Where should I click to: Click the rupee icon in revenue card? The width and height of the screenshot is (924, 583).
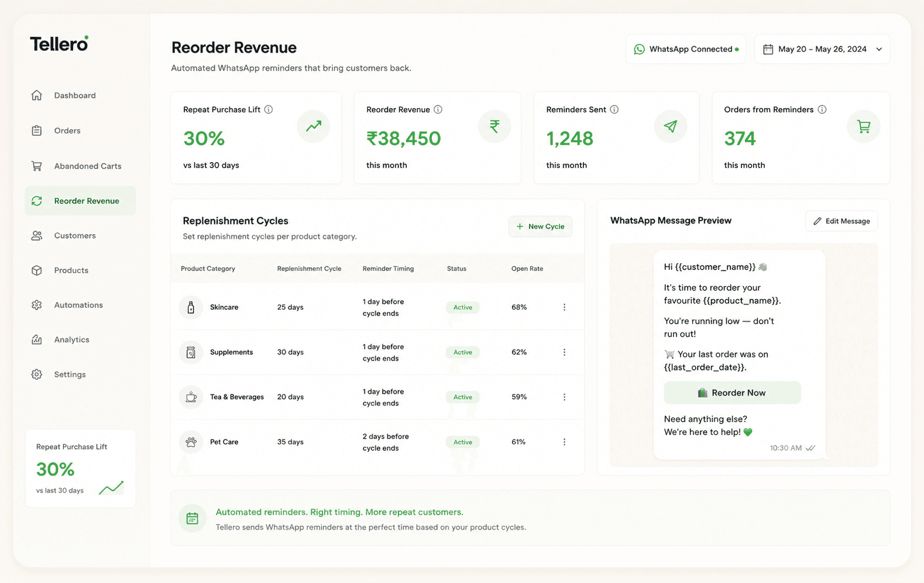tap(494, 126)
